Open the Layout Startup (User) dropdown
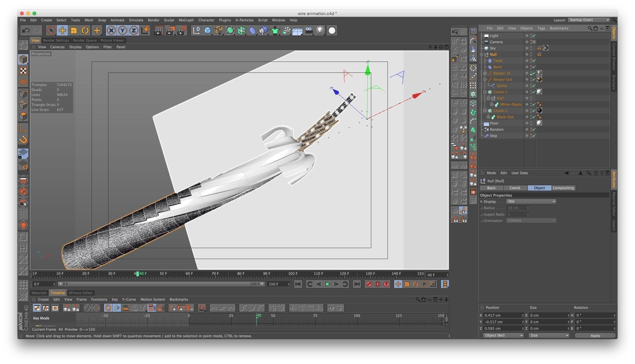This screenshot has width=635, height=364. click(589, 20)
